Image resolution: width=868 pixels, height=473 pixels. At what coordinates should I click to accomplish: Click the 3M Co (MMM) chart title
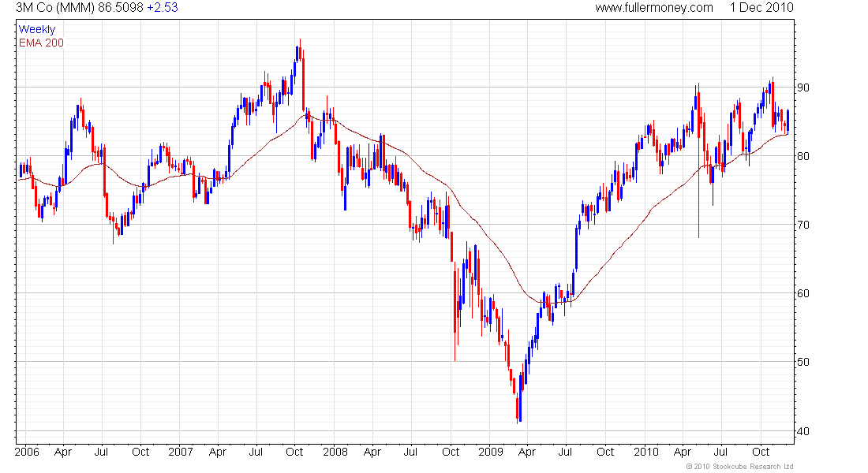55,8
